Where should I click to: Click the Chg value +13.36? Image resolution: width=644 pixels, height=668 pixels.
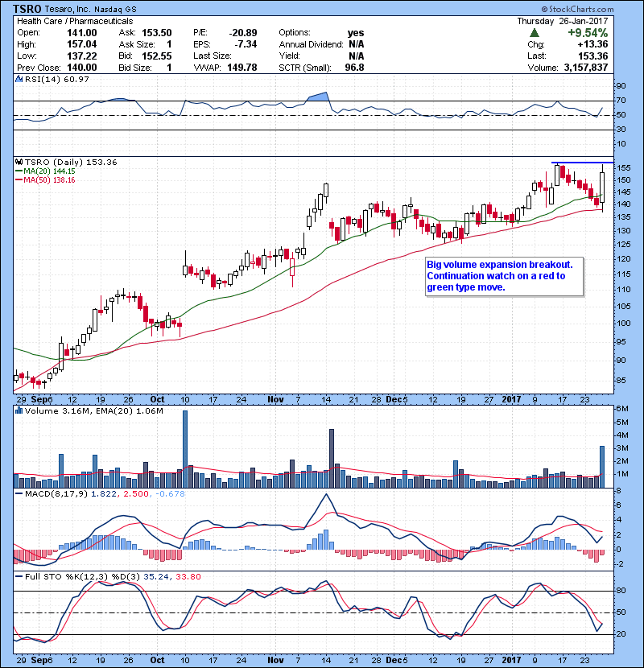click(592, 44)
